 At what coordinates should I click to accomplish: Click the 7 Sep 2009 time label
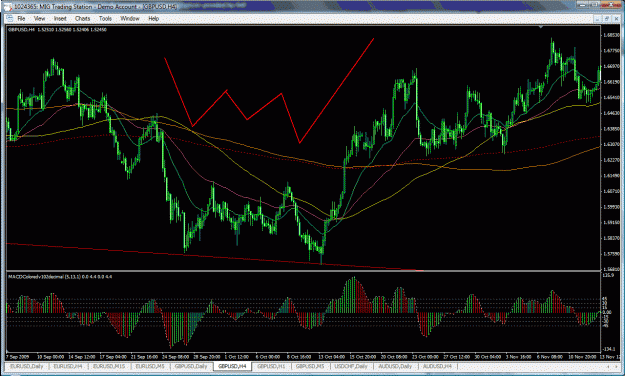pos(18,356)
